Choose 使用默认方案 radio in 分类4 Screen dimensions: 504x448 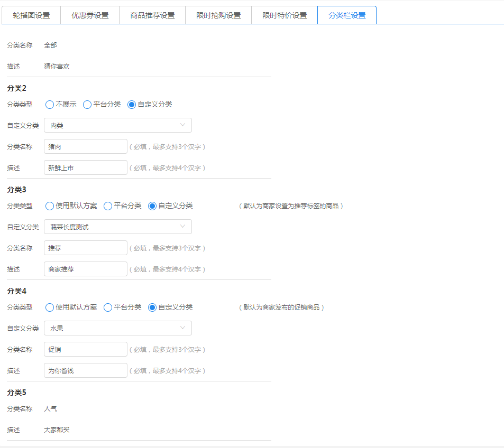[50, 307]
